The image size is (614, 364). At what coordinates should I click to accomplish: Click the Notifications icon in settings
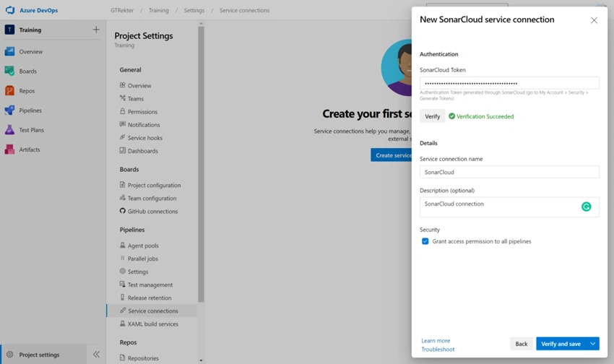click(123, 124)
